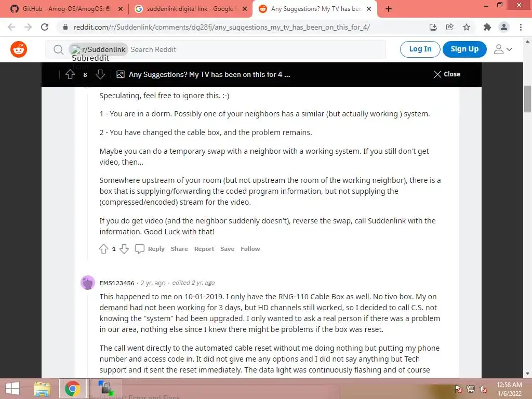Click the Reddit Snoo logo
The width and height of the screenshot is (532, 399).
(x=19, y=49)
